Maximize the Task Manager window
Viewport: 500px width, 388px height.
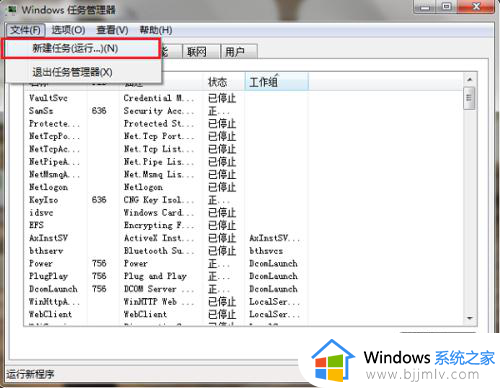point(447,7)
